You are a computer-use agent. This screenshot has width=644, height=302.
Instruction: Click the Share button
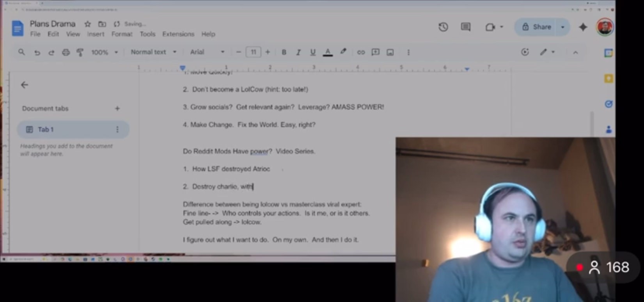[x=537, y=27]
